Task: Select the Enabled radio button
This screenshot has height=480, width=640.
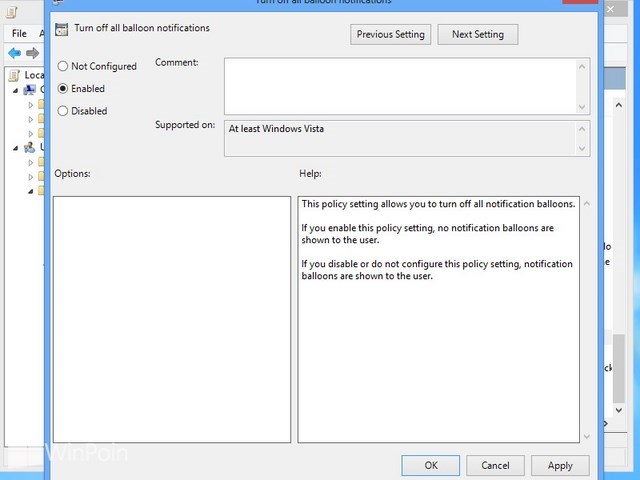Action: pos(62,89)
